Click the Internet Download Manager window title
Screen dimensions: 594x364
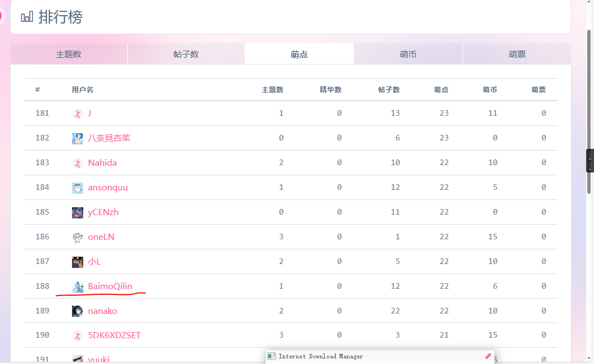tap(321, 356)
